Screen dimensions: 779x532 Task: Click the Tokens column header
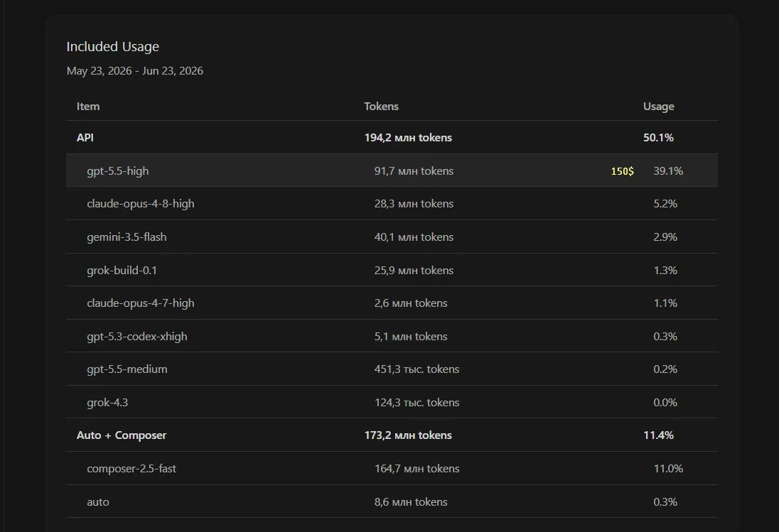click(381, 107)
